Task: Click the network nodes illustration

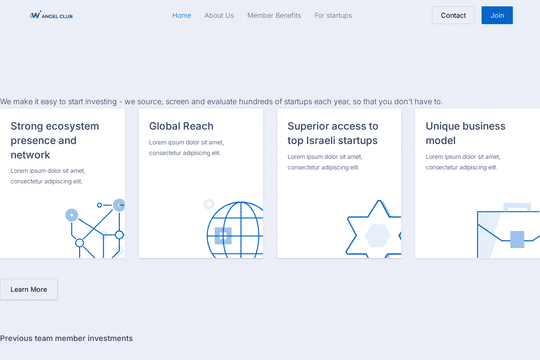Action: pyautogui.click(x=95, y=228)
